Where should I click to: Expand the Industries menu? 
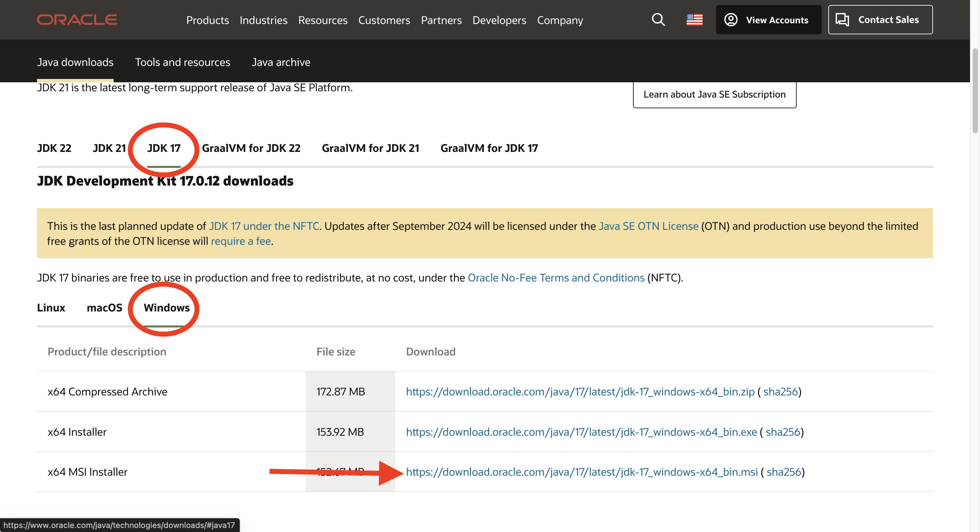tap(263, 20)
